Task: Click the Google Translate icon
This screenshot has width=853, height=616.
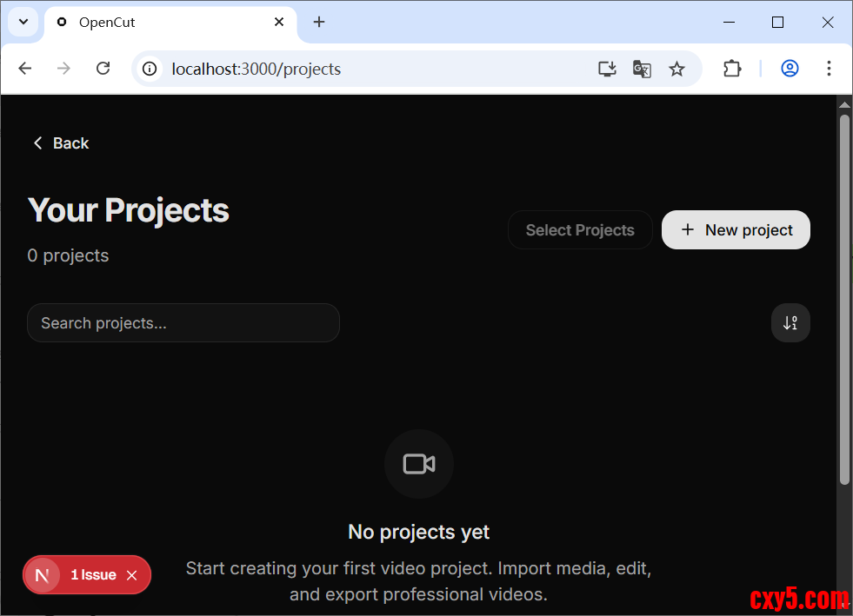Action: pos(642,69)
